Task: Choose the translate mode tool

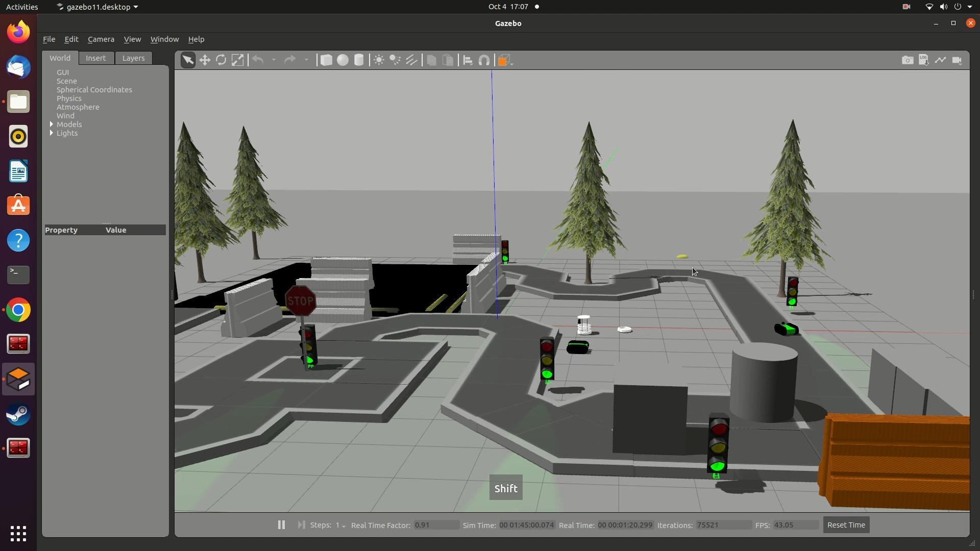Action: point(205,60)
